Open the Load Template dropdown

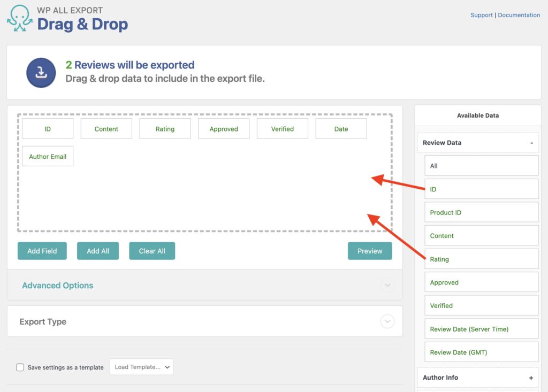(141, 367)
